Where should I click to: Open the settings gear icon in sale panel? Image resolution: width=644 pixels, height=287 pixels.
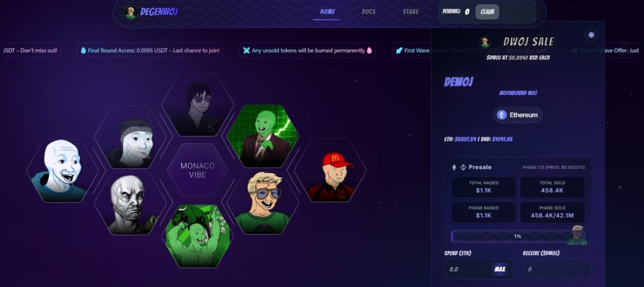coord(591,35)
